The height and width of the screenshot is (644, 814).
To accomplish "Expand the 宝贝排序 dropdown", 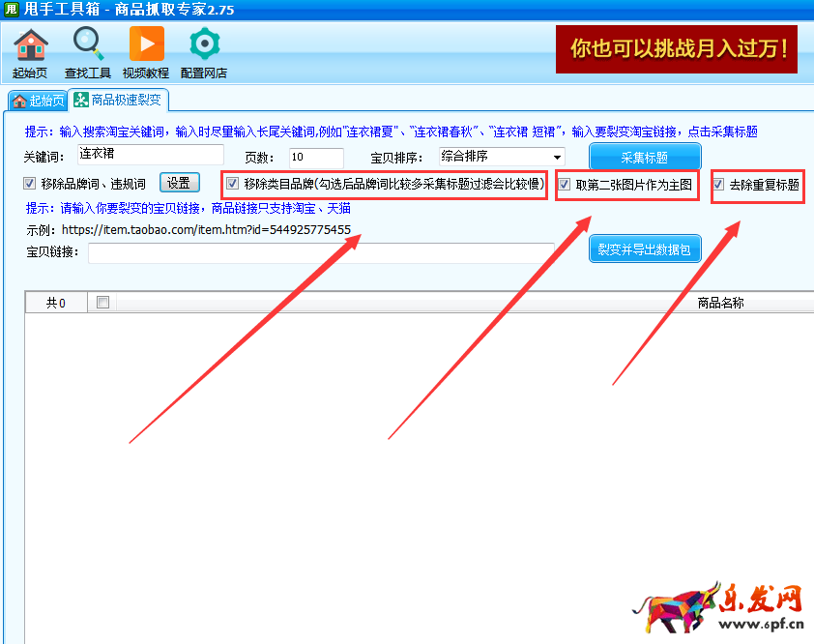I will click(557, 157).
